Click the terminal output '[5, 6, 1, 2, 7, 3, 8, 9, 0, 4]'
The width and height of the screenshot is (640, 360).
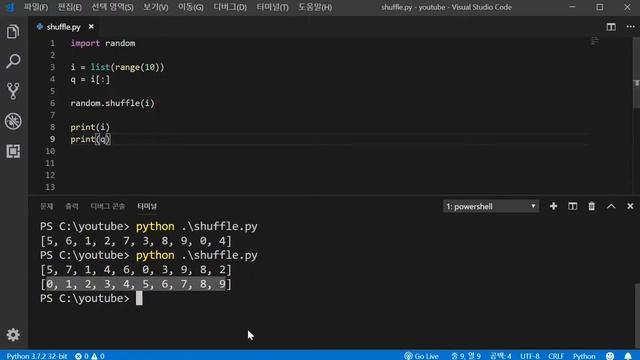click(x=136, y=241)
